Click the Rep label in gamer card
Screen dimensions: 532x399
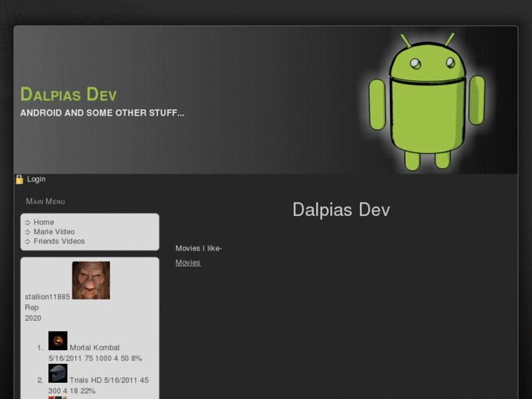coord(31,307)
